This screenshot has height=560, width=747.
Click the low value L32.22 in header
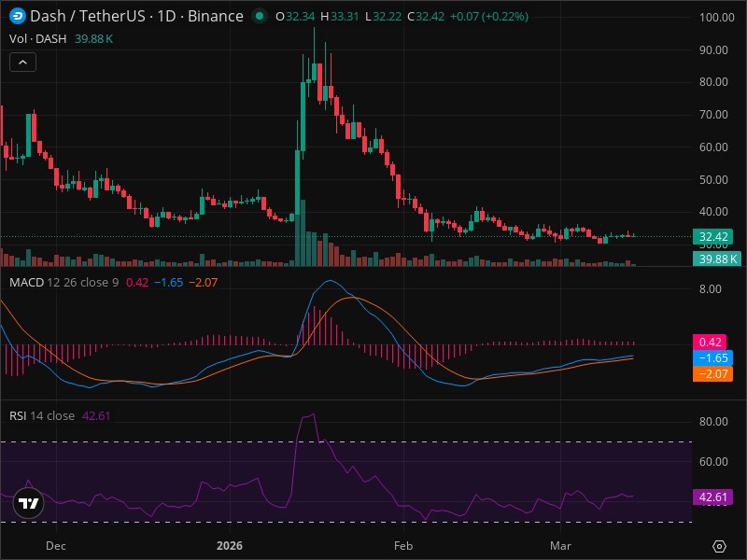(384, 17)
